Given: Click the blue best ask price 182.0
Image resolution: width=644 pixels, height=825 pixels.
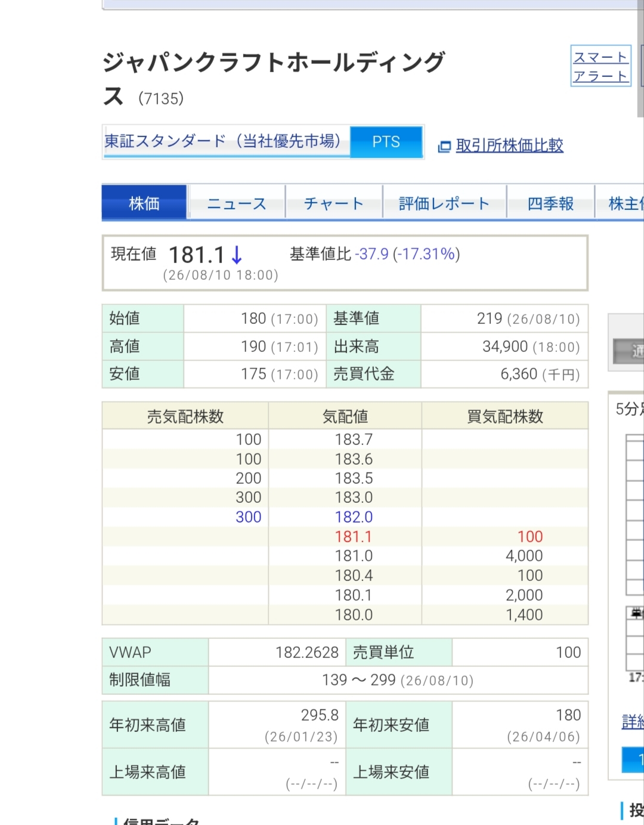Looking at the screenshot, I should 354,517.
